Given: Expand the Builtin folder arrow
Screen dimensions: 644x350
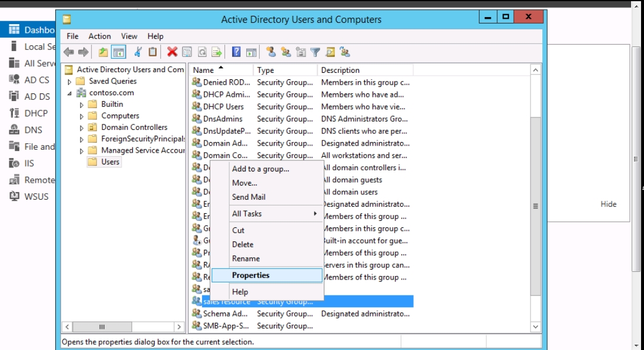Looking at the screenshot, I should [82, 105].
